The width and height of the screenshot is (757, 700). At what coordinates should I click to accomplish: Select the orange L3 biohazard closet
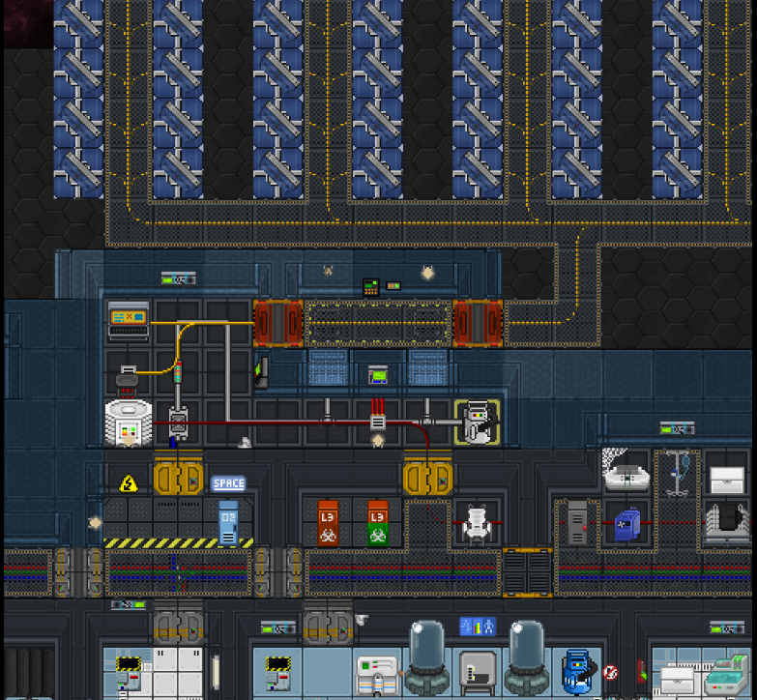(x=328, y=523)
